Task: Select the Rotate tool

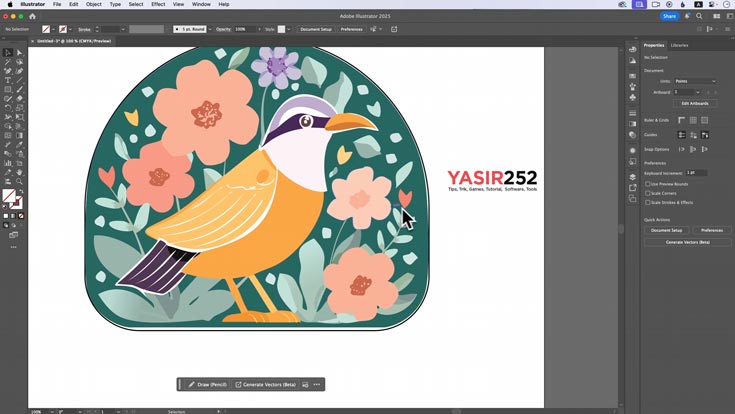Action: tap(8, 108)
